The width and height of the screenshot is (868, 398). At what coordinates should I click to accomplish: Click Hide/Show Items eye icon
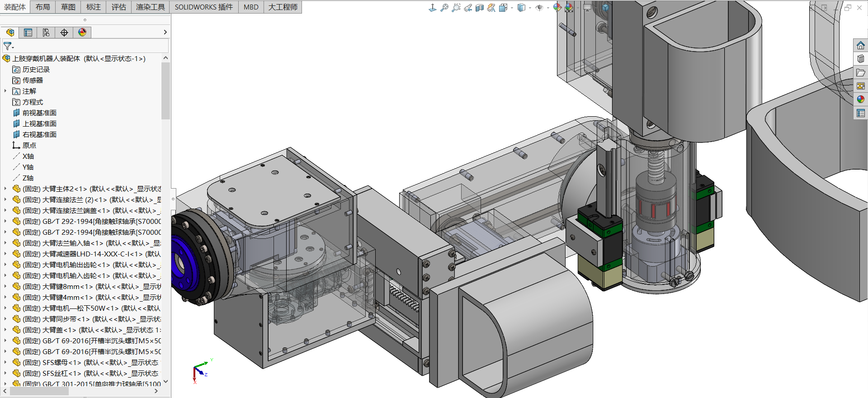[x=539, y=7]
